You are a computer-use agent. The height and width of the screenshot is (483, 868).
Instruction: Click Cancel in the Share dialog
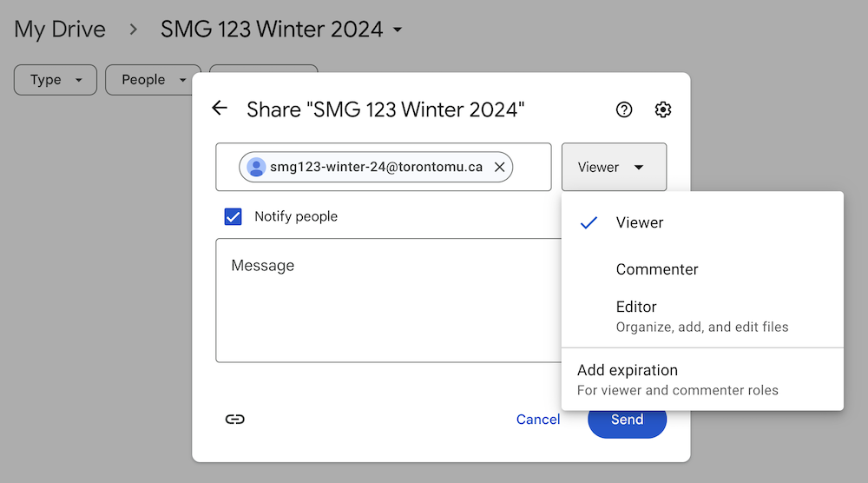coord(538,420)
